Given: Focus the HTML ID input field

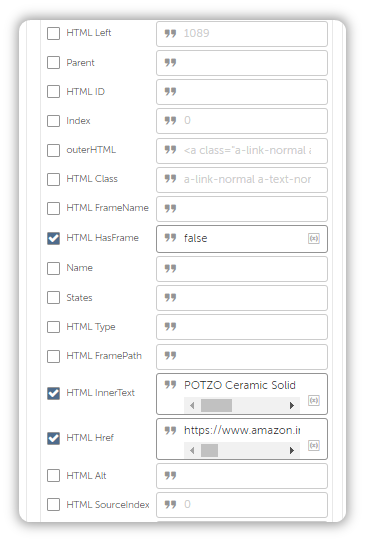Looking at the screenshot, I should click(x=242, y=92).
